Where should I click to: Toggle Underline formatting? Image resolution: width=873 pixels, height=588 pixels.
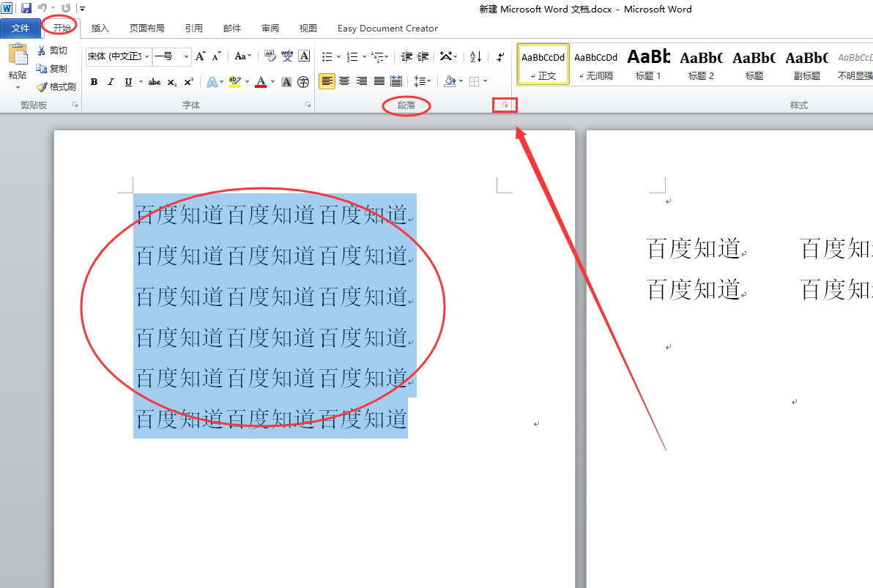(129, 82)
